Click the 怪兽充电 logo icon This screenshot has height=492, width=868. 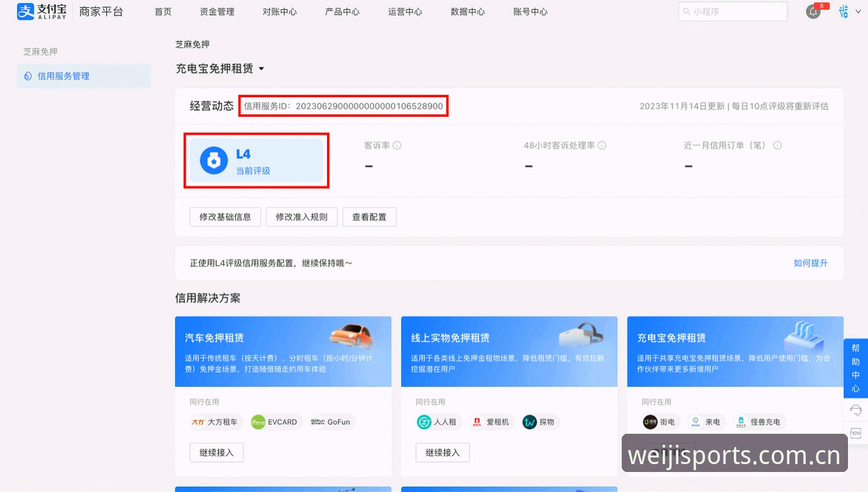pyautogui.click(x=741, y=422)
